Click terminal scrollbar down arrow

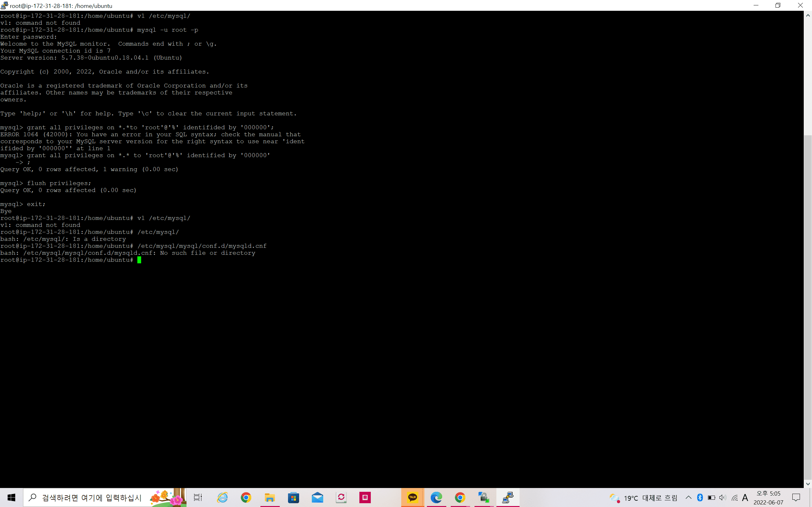click(x=808, y=484)
